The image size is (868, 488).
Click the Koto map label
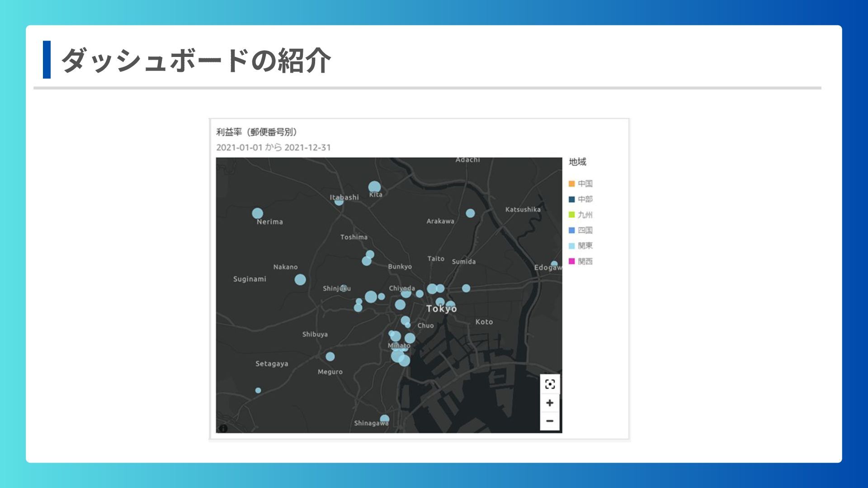(x=484, y=322)
